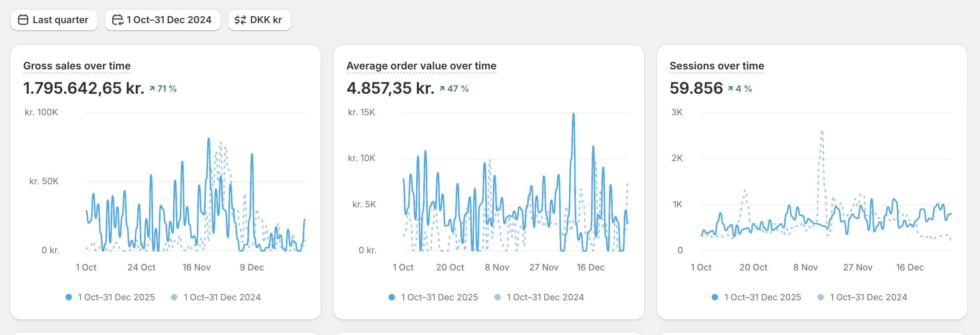Click the 2025 legend dot in Sessions chart
The height and width of the screenshot is (335, 980).
(715, 297)
